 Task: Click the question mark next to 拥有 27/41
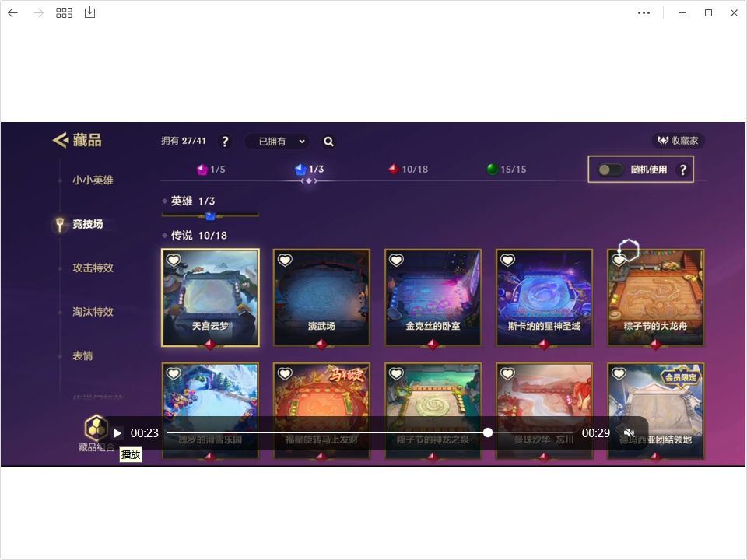(224, 142)
